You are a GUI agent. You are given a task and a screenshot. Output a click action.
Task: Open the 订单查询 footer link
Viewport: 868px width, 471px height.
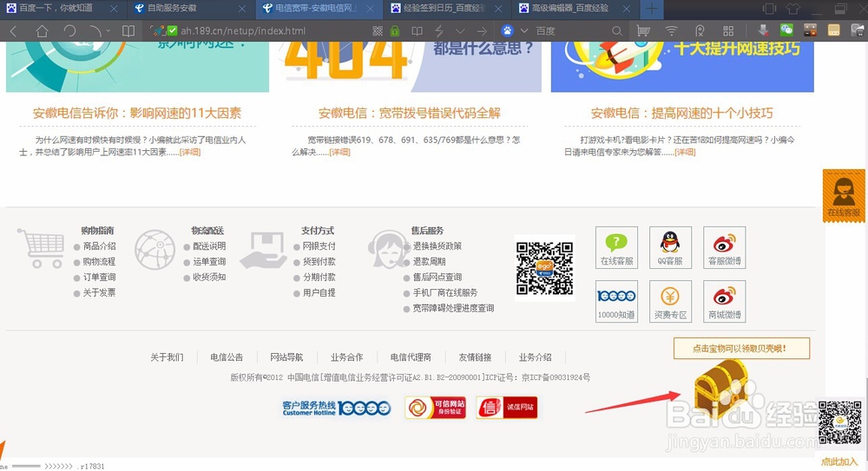click(99, 278)
